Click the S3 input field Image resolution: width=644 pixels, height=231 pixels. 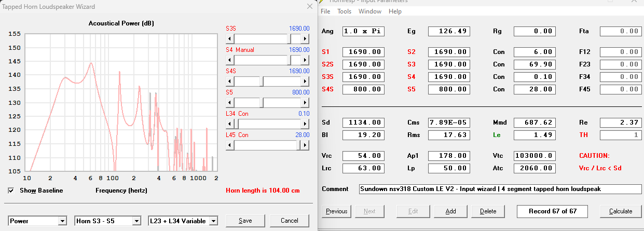click(449, 64)
